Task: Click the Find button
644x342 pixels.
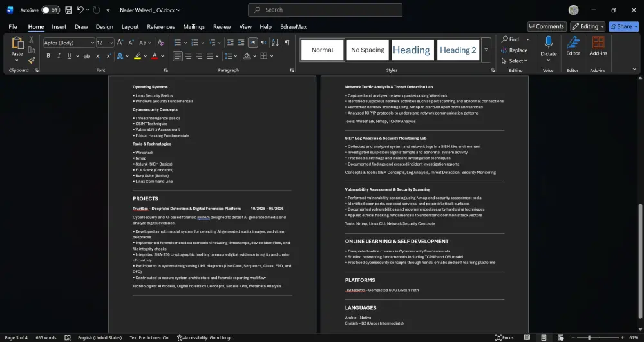Action: (x=510, y=39)
